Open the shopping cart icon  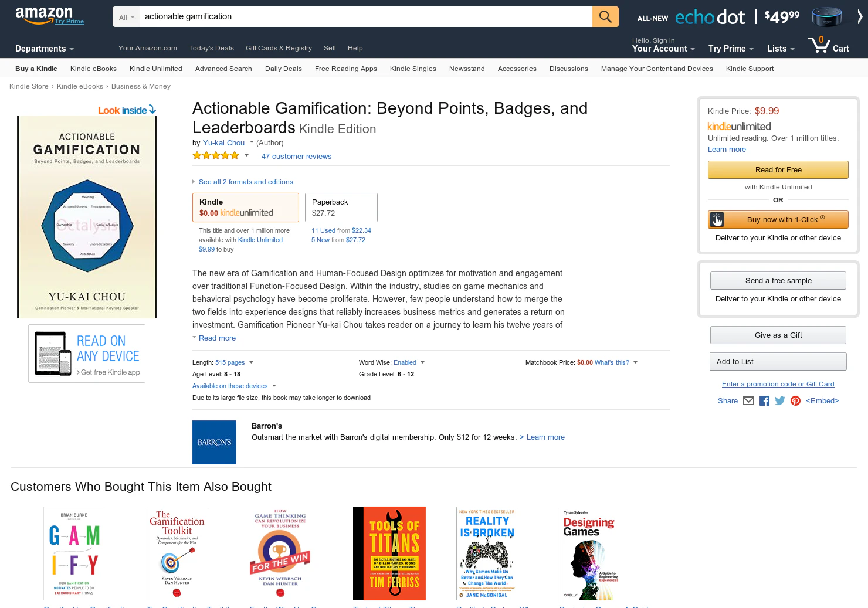tap(828, 45)
